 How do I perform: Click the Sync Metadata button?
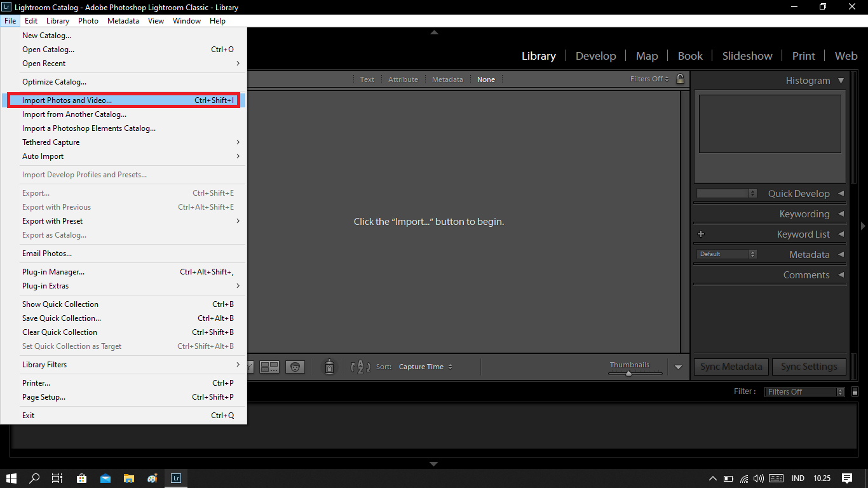click(x=730, y=367)
